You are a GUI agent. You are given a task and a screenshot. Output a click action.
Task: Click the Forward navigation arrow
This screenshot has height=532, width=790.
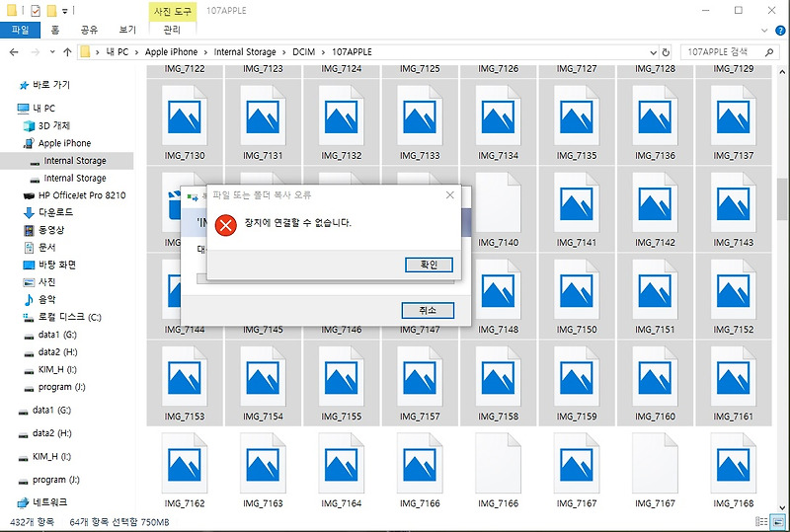click(35, 52)
